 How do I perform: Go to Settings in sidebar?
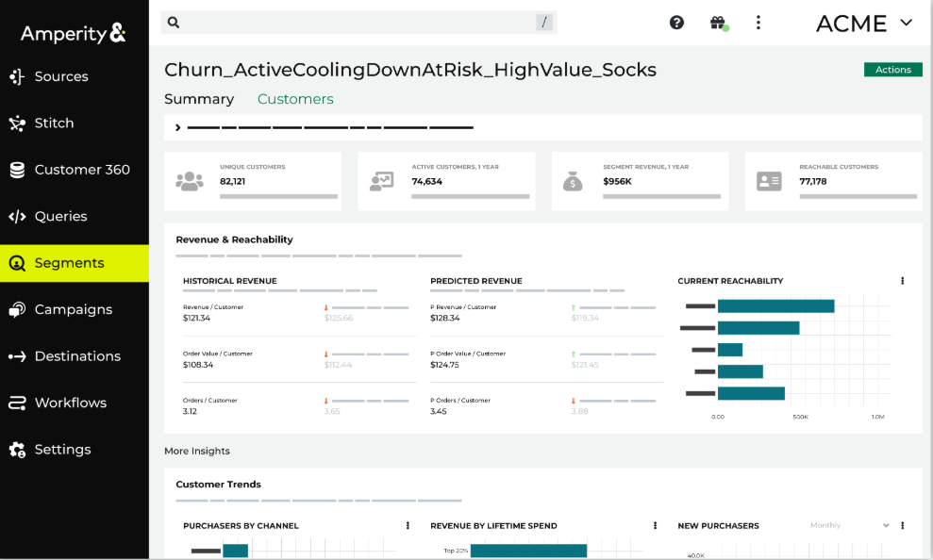pos(62,450)
